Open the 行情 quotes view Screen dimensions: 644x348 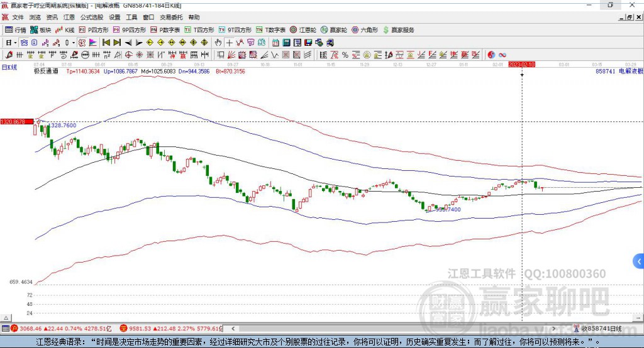tap(15, 30)
